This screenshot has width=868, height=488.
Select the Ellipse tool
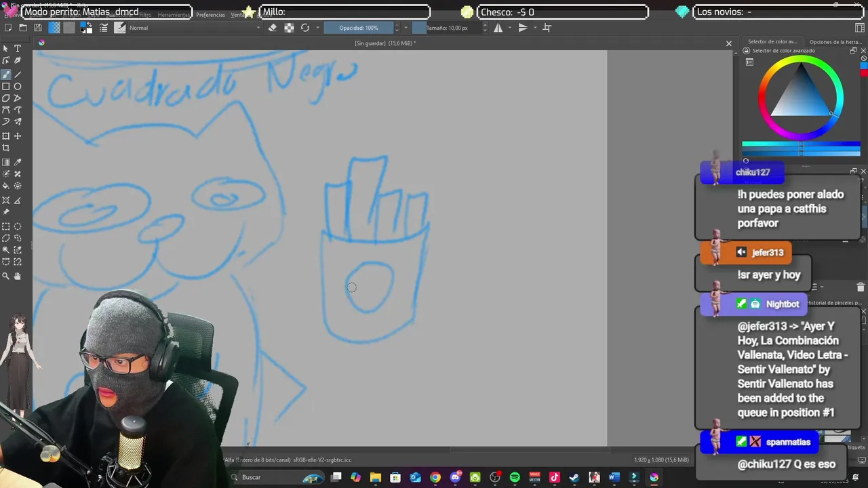(18, 87)
